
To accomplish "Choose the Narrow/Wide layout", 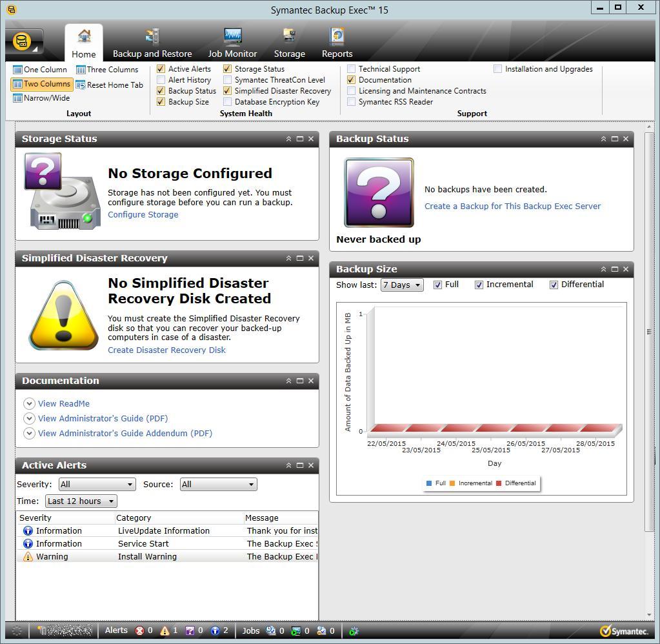I will (41, 98).
